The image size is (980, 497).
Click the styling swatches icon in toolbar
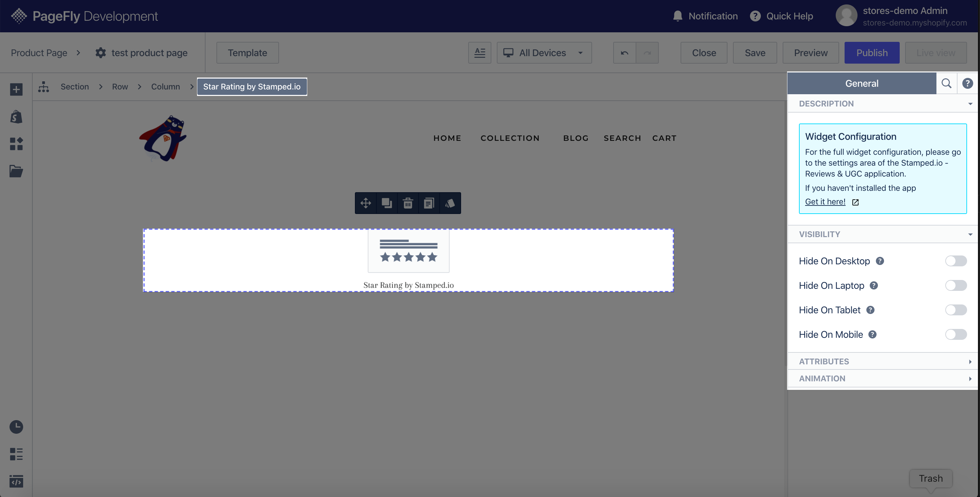pyautogui.click(x=450, y=203)
